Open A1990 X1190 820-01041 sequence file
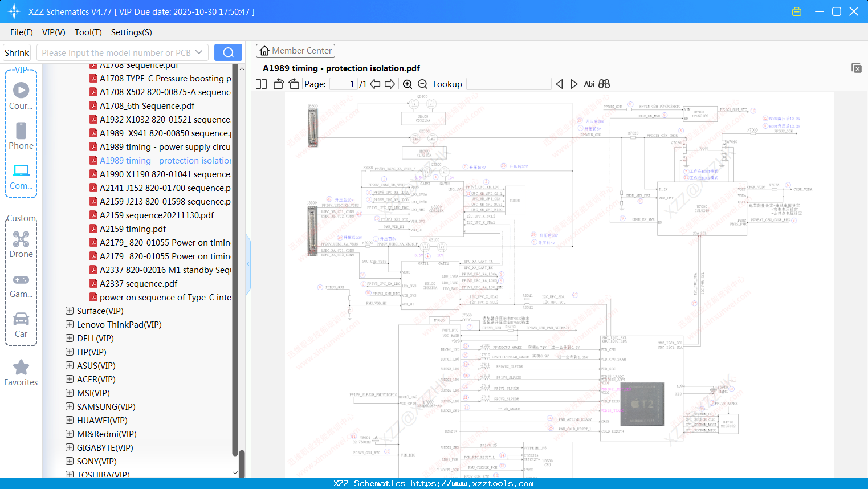The width and height of the screenshot is (868, 489). coord(165,174)
